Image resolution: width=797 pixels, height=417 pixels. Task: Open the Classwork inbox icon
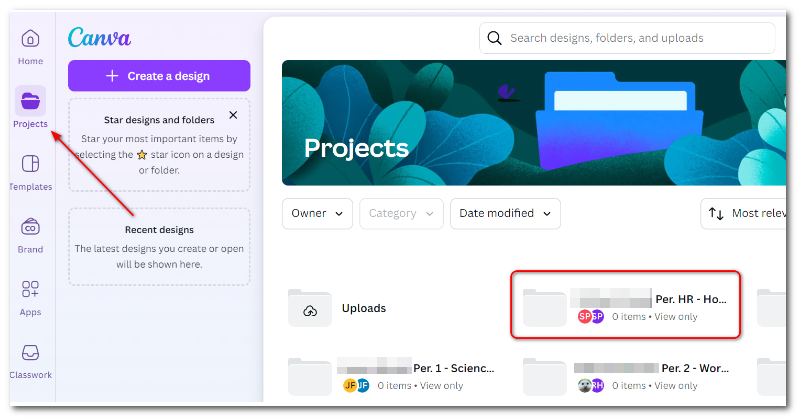coord(30,352)
